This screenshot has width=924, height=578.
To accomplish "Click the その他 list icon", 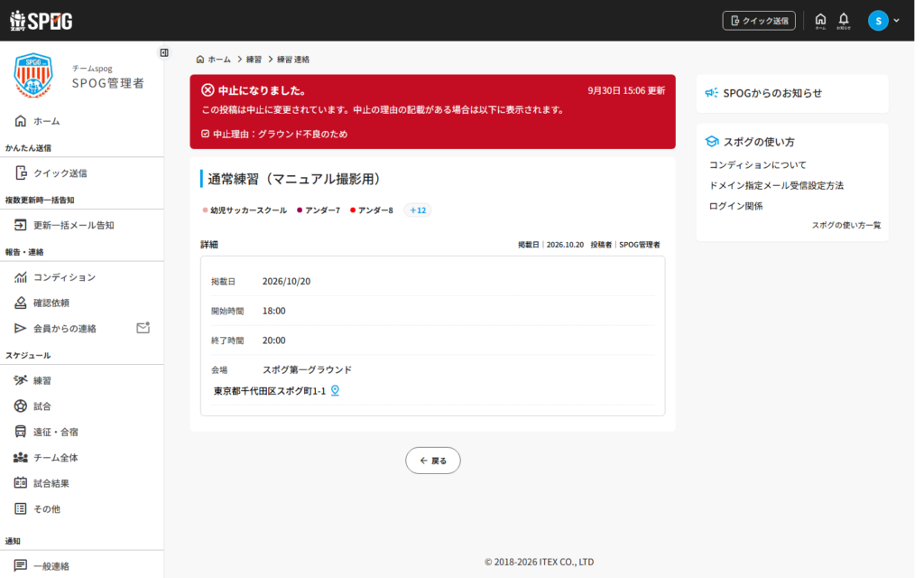I will (x=21, y=508).
